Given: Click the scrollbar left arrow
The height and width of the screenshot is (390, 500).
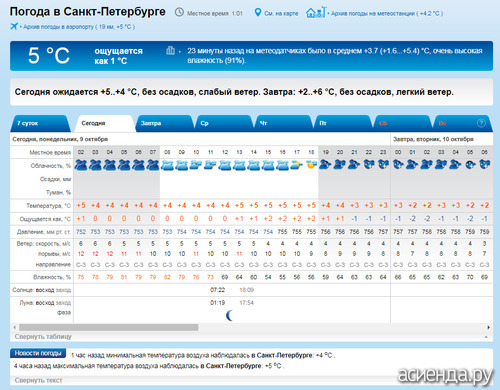Looking at the screenshot, I should (14, 327).
